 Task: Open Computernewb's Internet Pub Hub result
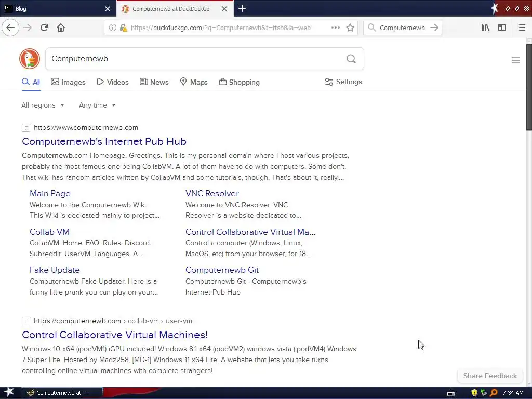coord(104,141)
